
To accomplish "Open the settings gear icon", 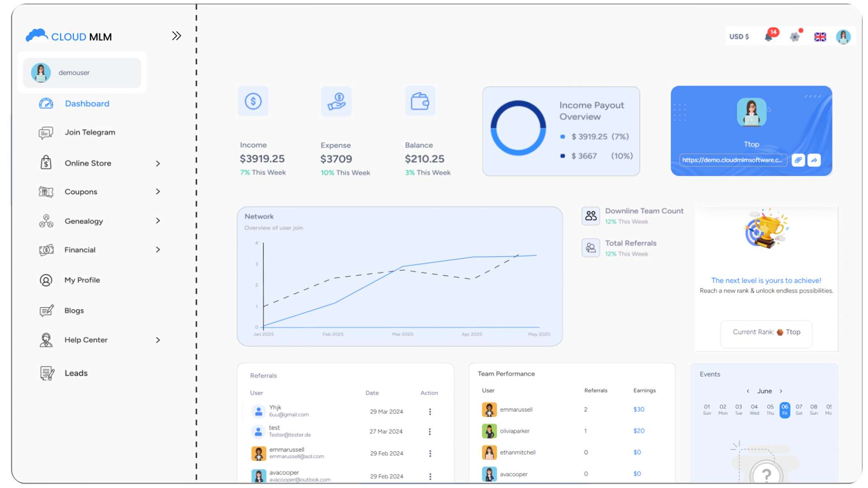I will [794, 37].
